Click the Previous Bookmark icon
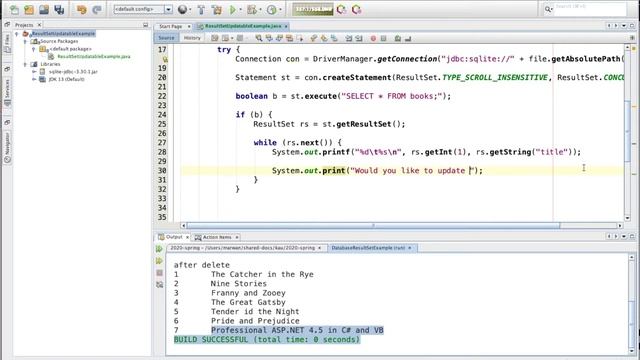Viewport: 640px width, 360px height. (313, 38)
